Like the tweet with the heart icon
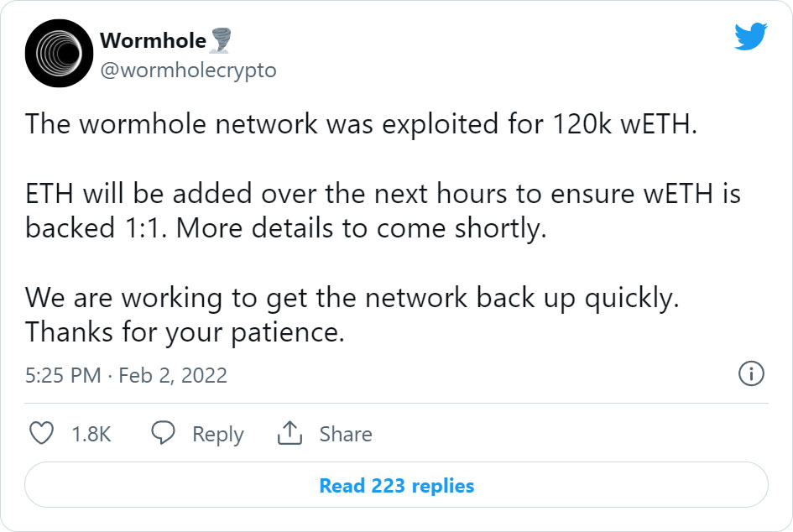This screenshot has height=532, width=793. tap(41, 433)
